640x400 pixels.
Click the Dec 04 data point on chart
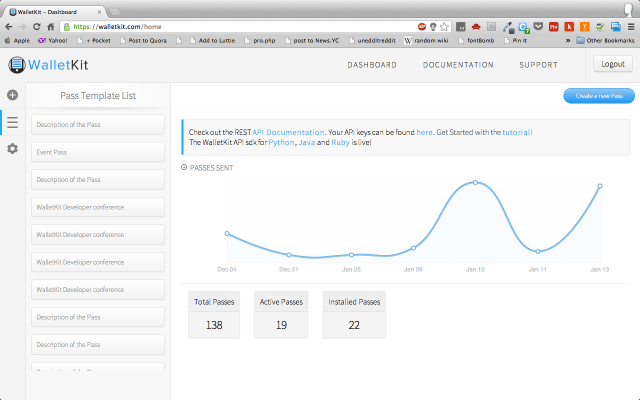pyautogui.click(x=227, y=233)
